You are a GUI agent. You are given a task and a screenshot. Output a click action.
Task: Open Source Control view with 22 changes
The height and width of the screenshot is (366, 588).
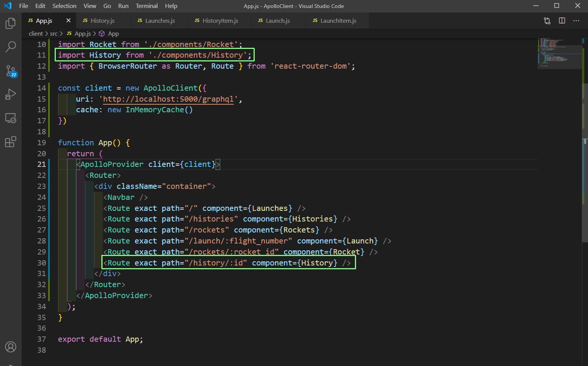(11, 71)
